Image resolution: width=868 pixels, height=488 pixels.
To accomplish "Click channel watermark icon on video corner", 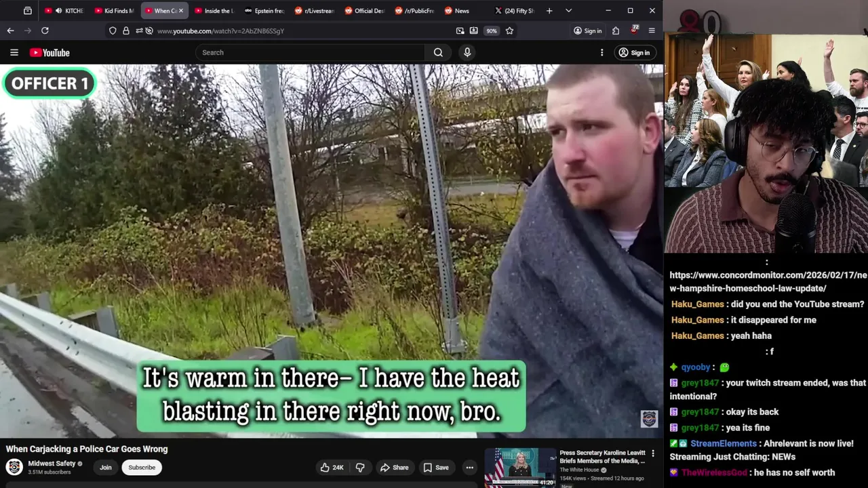I will click(649, 419).
